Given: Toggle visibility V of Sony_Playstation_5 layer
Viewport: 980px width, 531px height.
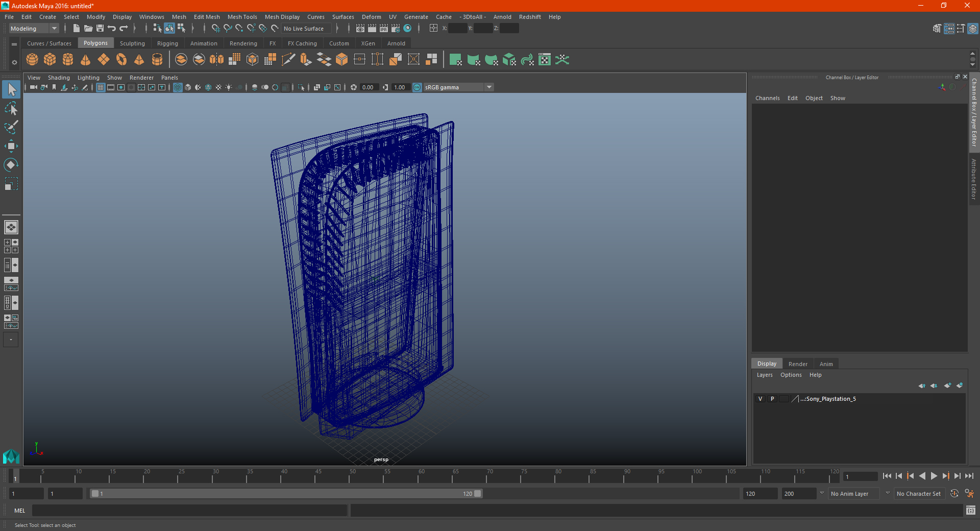Looking at the screenshot, I should pos(760,399).
